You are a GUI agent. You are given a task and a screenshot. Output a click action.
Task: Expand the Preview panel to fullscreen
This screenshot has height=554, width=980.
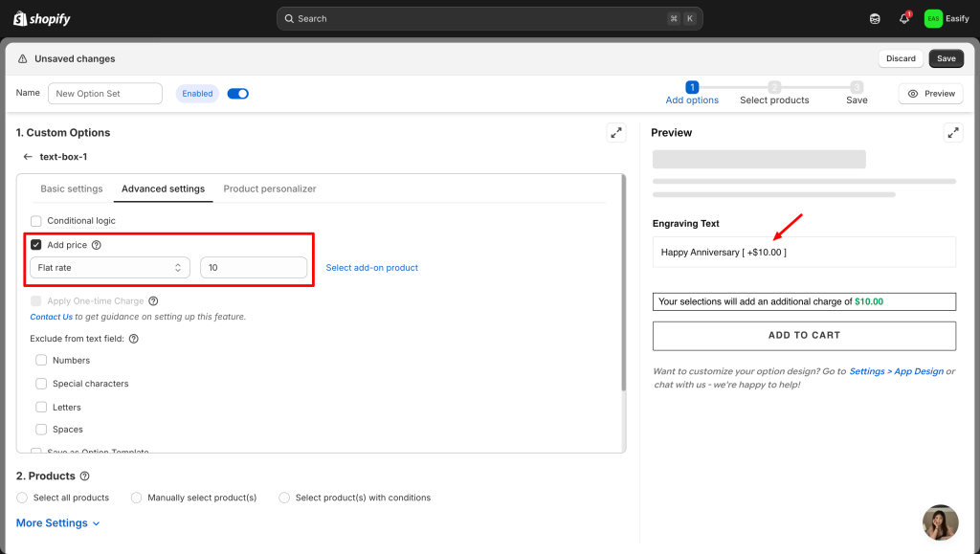953,133
